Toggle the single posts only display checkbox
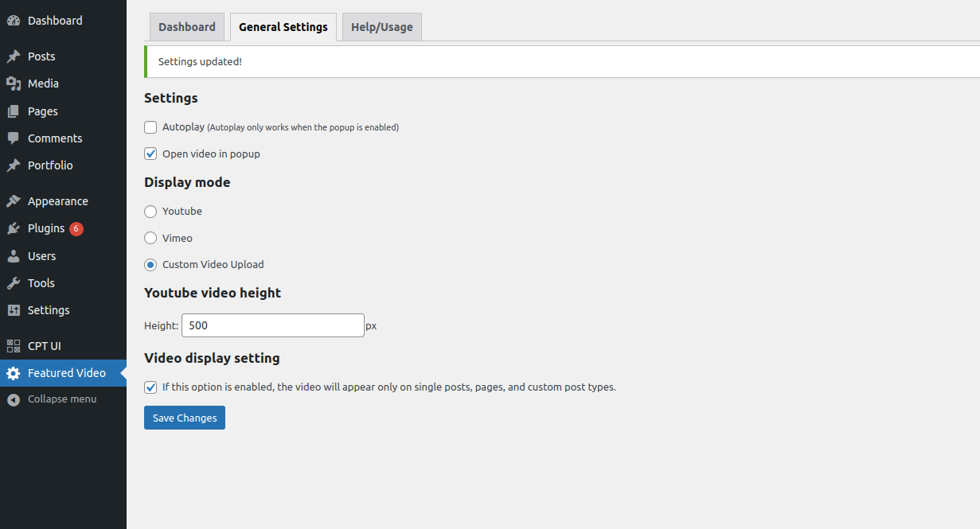The image size is (980, 529). (150, 387)
